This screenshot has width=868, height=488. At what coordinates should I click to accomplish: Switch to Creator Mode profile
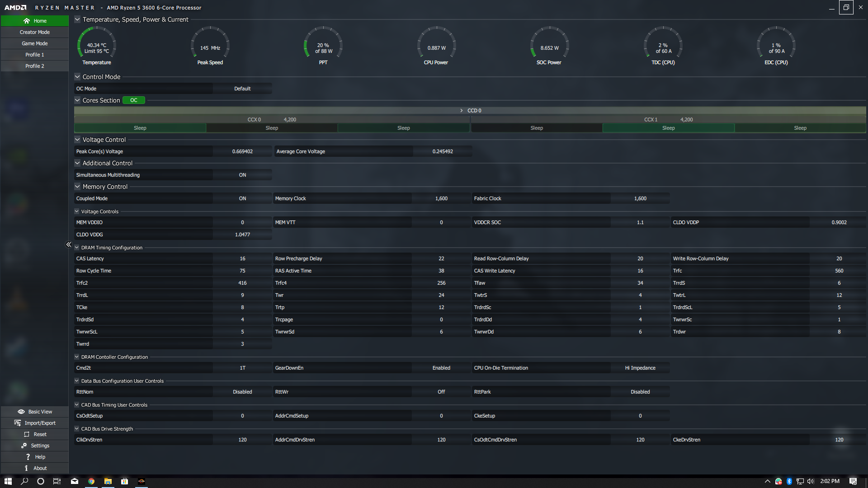pyautogui.click(x=35, y=32)
